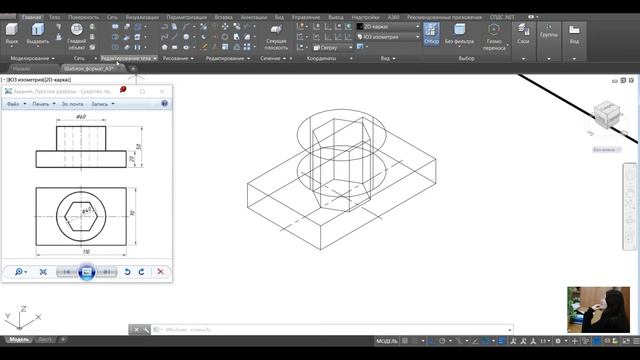Click the МОДЕЛЬ status bar button
This screenshot has height=360, width=640.
(x=387, y=341)
